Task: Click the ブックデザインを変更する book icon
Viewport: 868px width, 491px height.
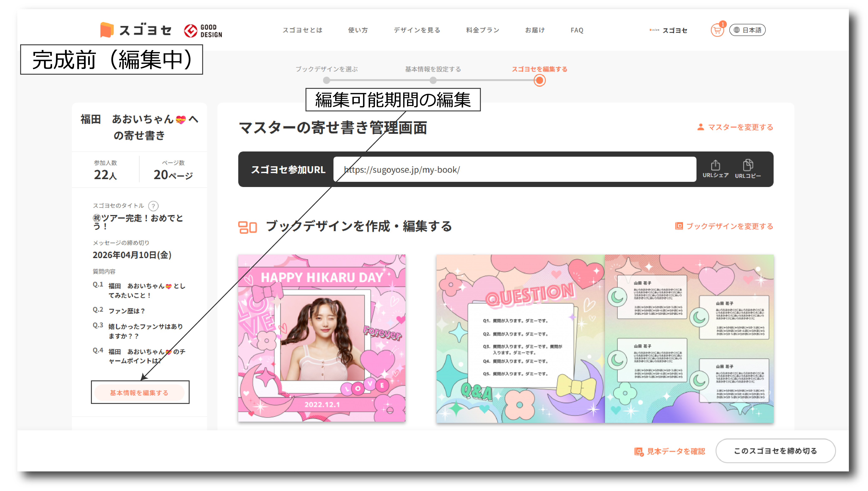Action: pyautogui.click(x=679, y=226)
